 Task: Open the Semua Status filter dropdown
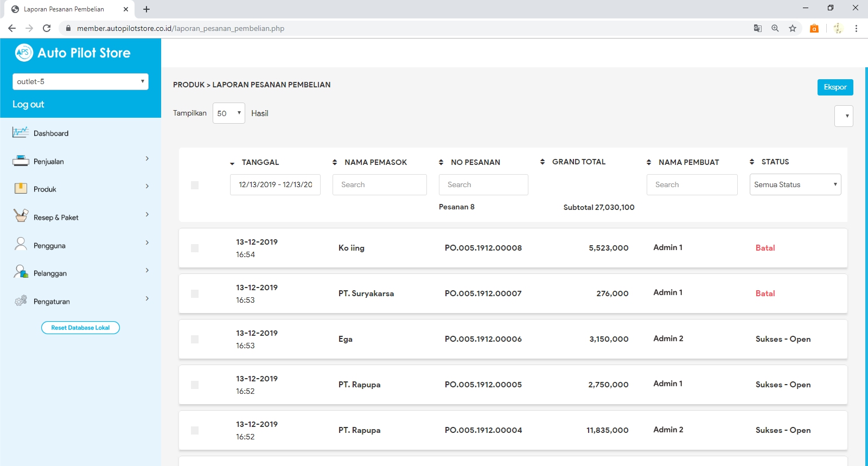[x=795, y=184]
